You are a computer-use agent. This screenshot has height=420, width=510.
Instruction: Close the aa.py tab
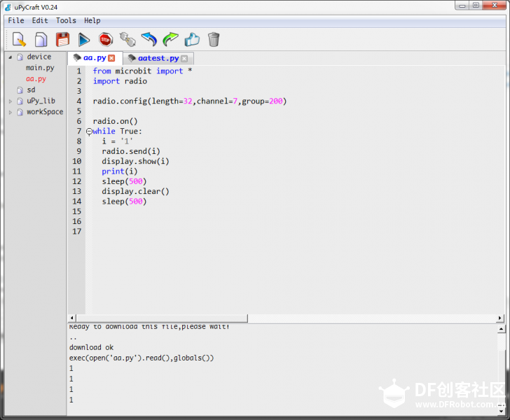[111, 58]
